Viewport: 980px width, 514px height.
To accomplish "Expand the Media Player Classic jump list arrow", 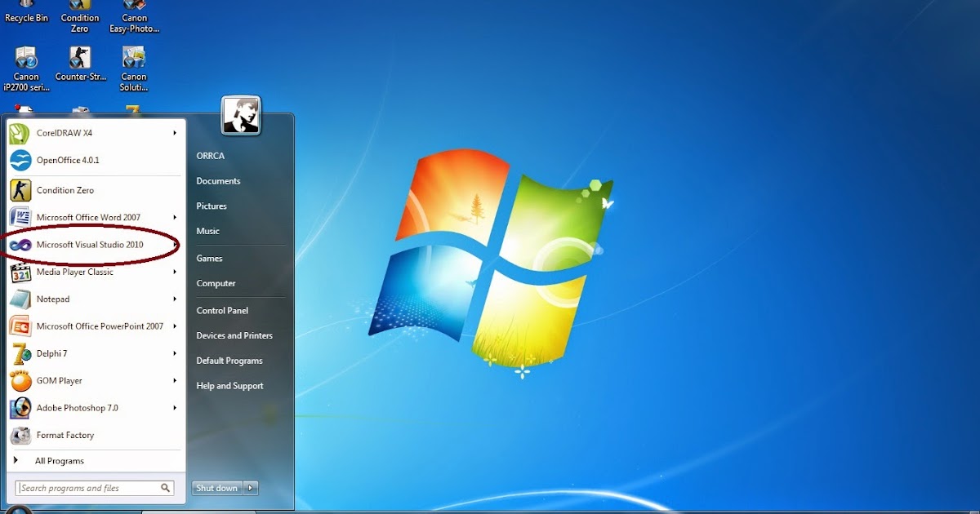I will click(175, 272).
